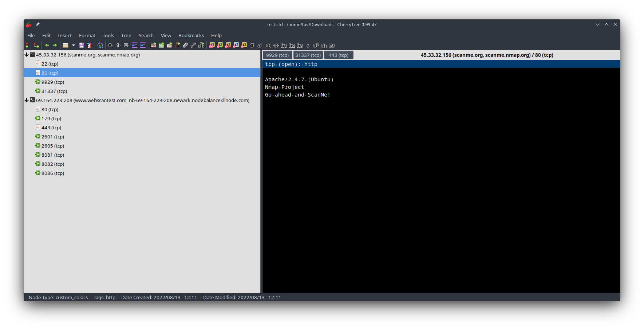Screen dimensions: 644x329
Task: Switch to the 9929 (tcp) tab
Action: pyautogui.click(x=277, y=55)
